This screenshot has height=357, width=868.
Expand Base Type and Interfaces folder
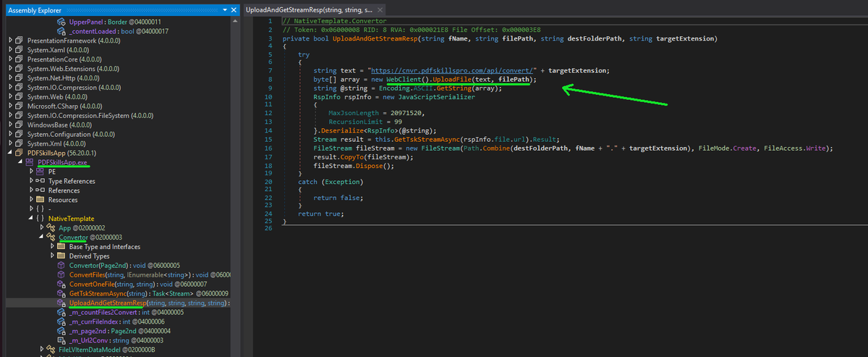pos(53,246)
